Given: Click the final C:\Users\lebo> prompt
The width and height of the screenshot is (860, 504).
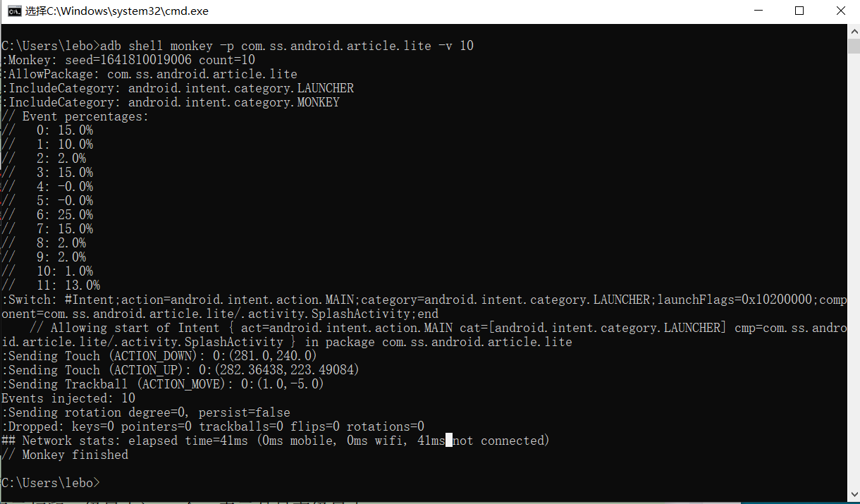Looking at the screenshot, I should pyautogui.click(x=51, y=483).
